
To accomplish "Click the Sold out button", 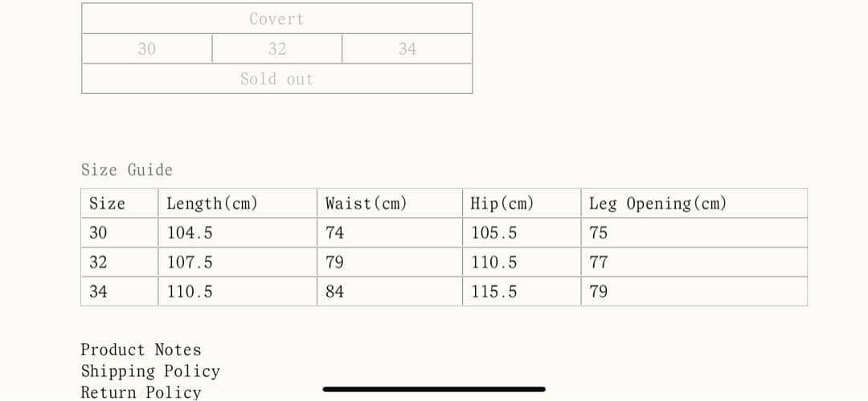I will click(276, 79).
